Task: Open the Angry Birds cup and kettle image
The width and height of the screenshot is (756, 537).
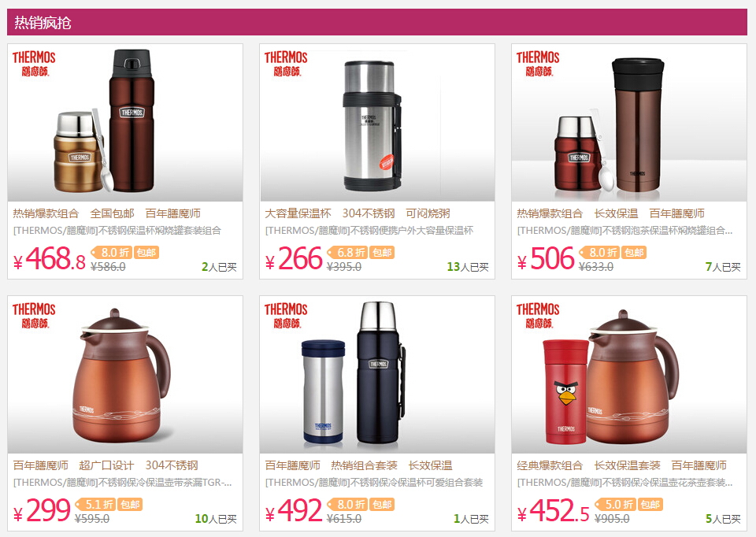Action: point(629,375)
